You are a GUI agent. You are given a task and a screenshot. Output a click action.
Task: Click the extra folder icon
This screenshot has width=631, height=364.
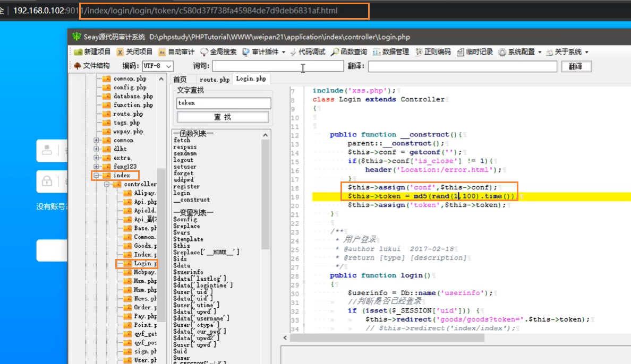pos(107,158)
